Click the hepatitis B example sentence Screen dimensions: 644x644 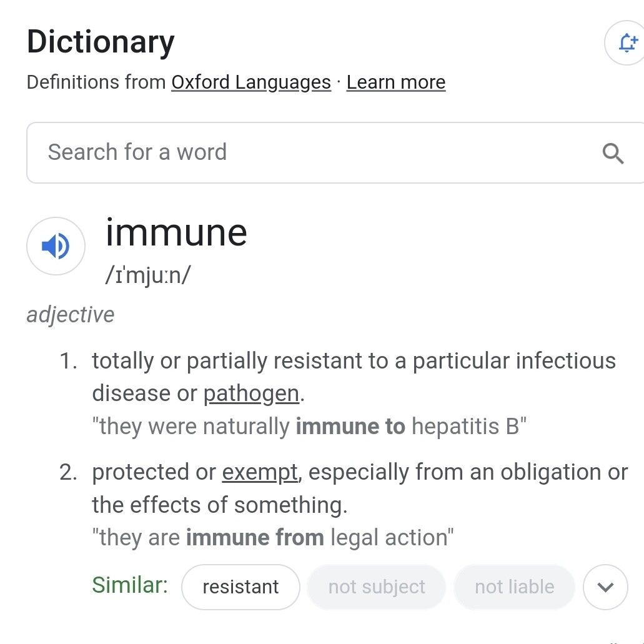point(309,426)
